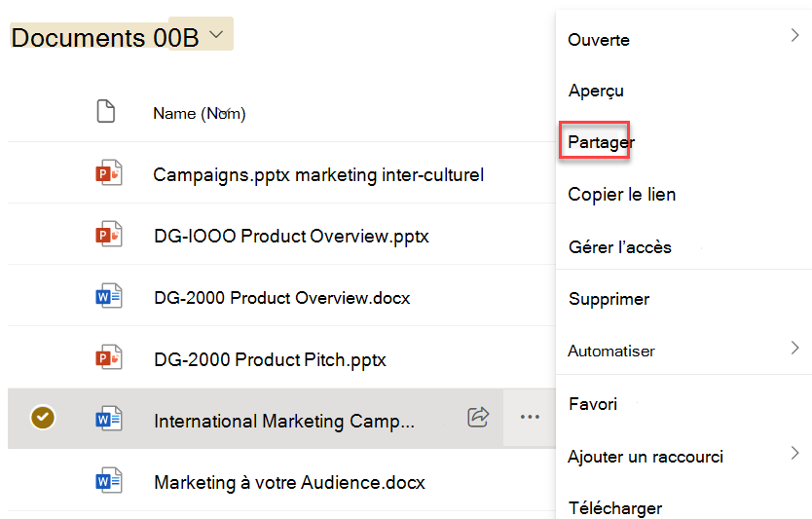Choose Gérer l'accès from the menu
Image resolution: width=812 pixels, height=519 pixels.
620,247
